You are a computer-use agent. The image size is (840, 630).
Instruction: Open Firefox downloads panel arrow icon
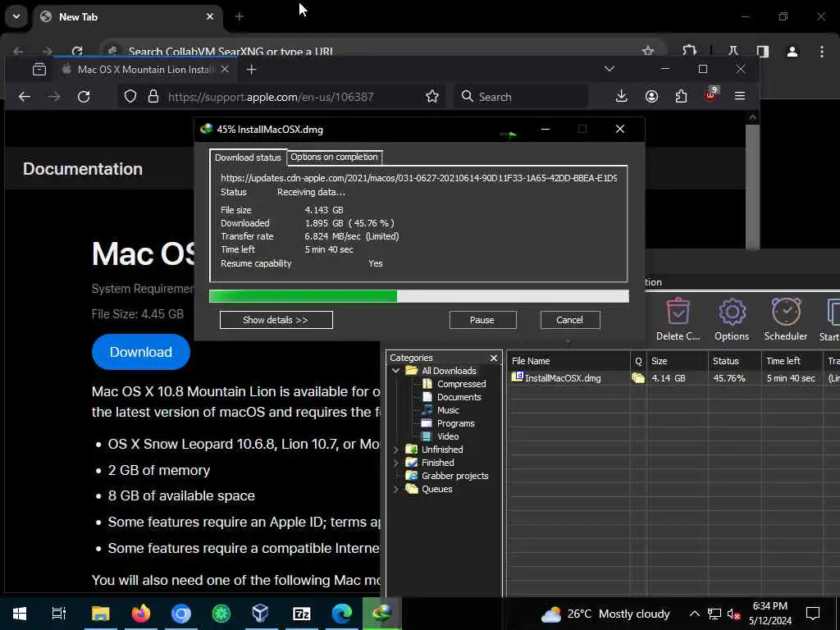pyautogui.click(x=622, y=97)
